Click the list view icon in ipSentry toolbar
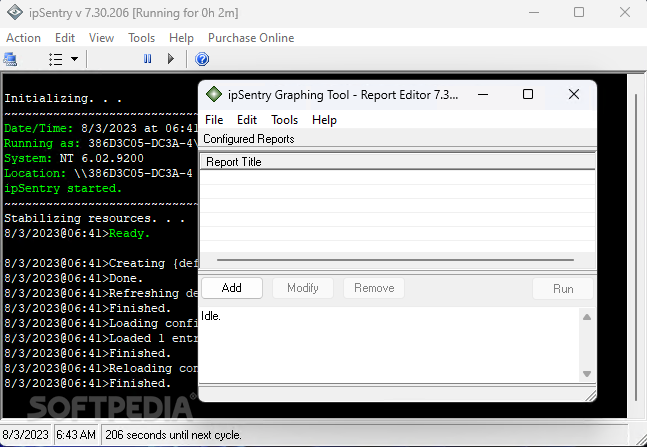647x447 pixels. pyautogui.click(x=56, y=59)
